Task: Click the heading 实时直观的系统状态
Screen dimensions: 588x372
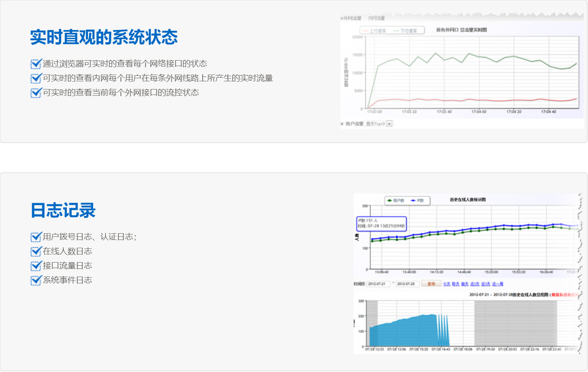Action: tap(104, 37)
